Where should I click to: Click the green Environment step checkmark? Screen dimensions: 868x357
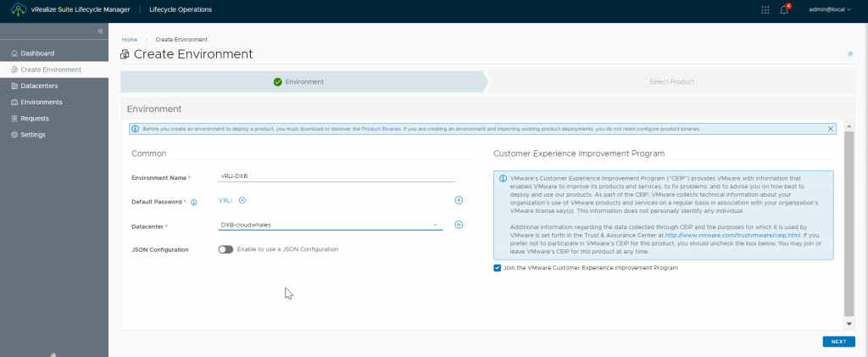pos(278,82)
